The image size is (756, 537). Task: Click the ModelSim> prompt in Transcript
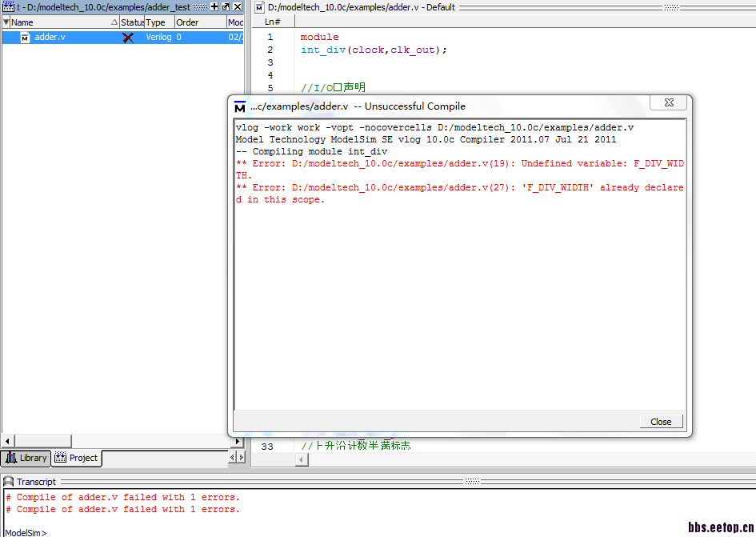(26, 532)
